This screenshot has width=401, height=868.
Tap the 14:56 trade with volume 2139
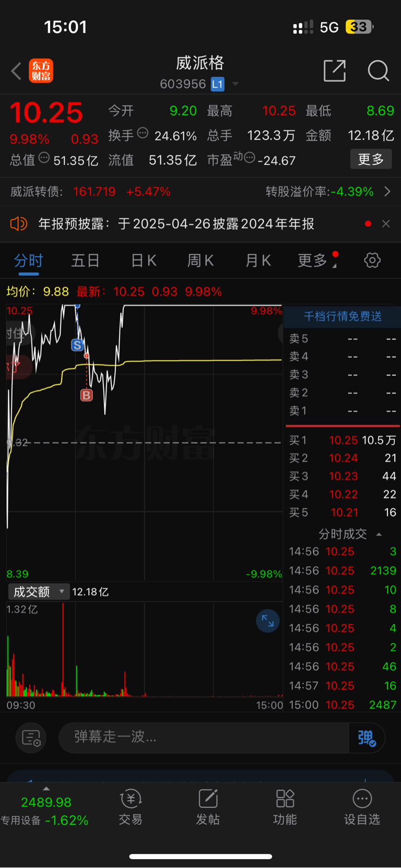click(343, 570)
